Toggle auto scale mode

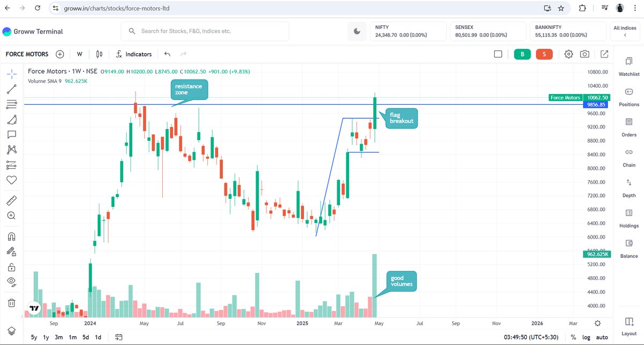coord(602,337)
